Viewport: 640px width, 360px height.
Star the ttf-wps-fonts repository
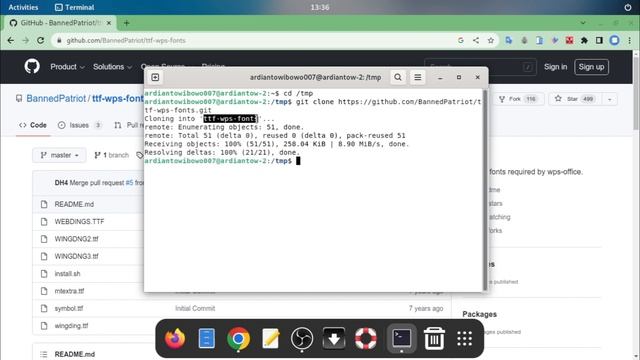coord(576,99)
